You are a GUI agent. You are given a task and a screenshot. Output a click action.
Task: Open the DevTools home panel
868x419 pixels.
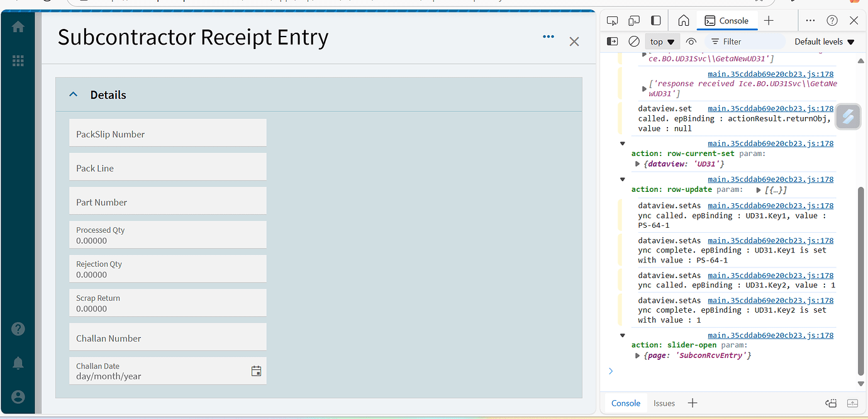(x=683, y=20)
